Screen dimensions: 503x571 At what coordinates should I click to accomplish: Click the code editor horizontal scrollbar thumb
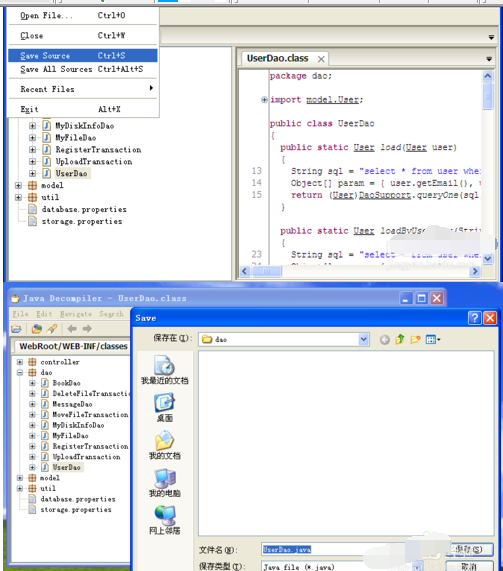pos(267,271)
